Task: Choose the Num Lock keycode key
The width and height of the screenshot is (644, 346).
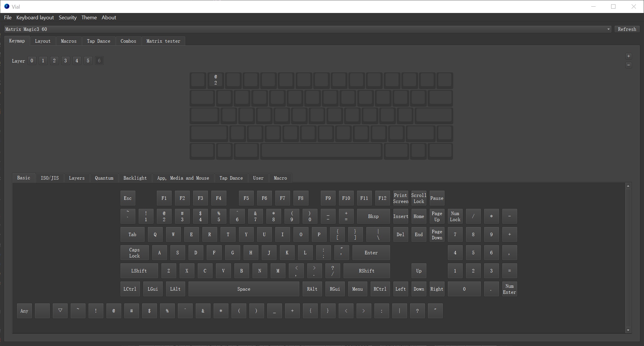Action: pos(455,216)
